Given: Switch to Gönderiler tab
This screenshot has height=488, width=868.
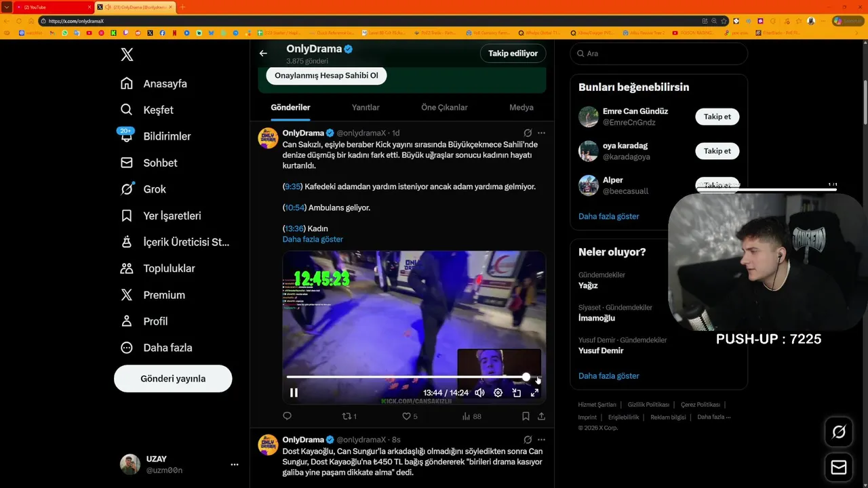Looking at the screenshot, I should tap(290, 107).
